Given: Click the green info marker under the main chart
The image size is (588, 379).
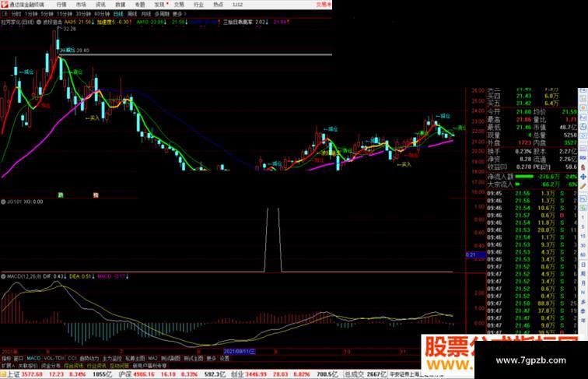Looking at the screenshot, I should (x=60, y=195).
